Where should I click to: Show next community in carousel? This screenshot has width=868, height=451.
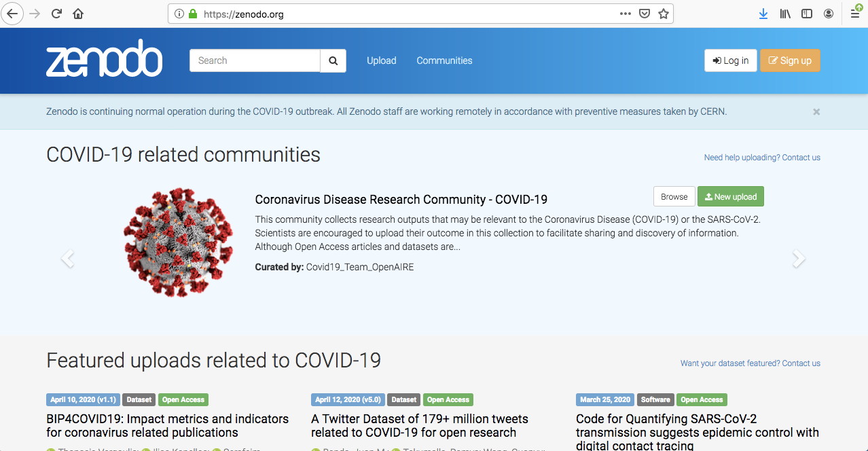pyautogui.click(x=799, y=258)
